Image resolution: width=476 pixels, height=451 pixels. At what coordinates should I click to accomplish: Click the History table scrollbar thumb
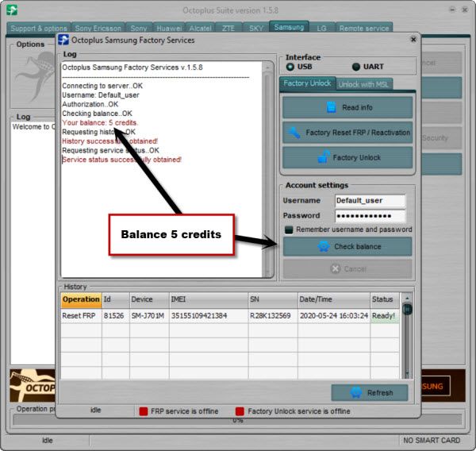pos(407,309)
